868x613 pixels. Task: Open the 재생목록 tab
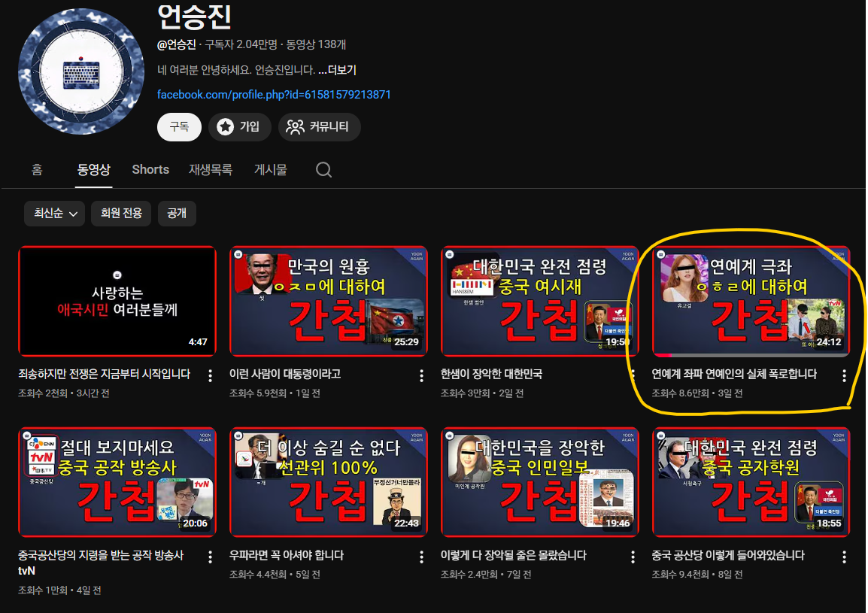(x=211, y=169)
